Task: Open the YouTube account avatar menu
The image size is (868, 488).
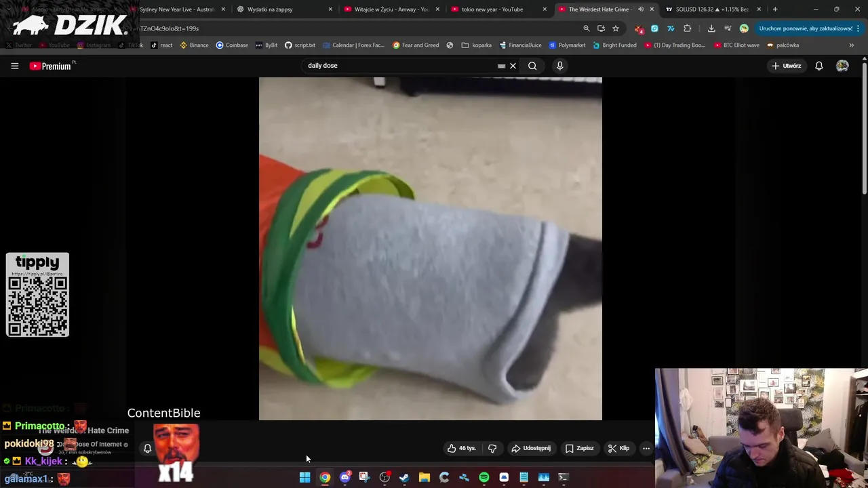Action: 842,66
